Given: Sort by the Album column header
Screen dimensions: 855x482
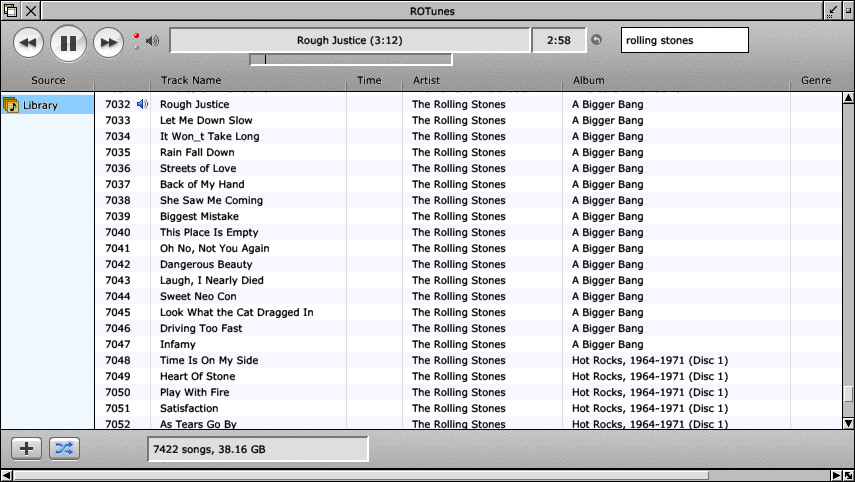Looking at the screenshot, I should (588, 80).
